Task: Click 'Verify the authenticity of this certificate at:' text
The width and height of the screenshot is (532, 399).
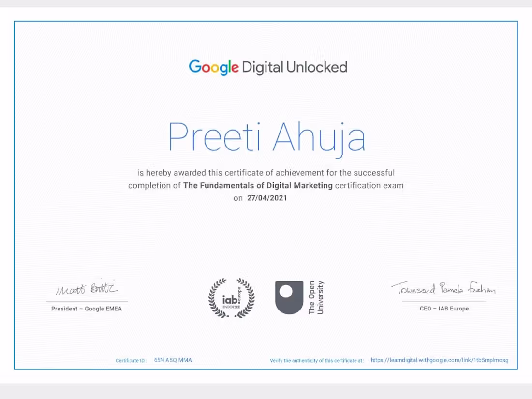Action: [317, 361]
